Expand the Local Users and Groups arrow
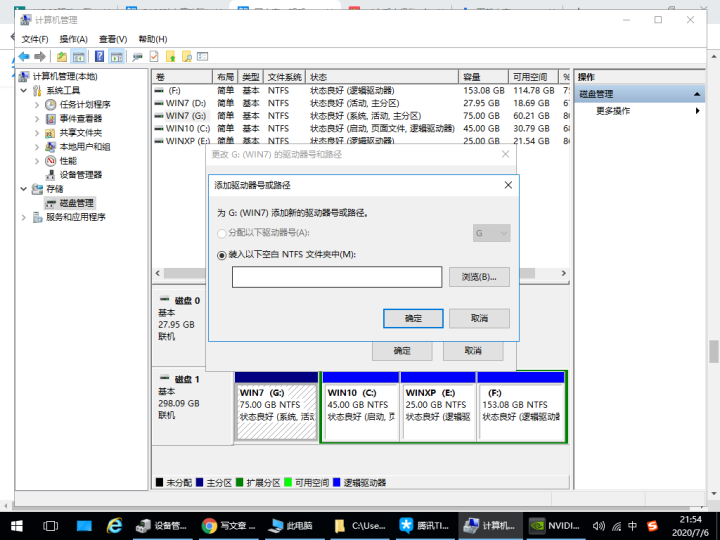The height and width of the screenshot is (540, 720). [x=37, y=147]
